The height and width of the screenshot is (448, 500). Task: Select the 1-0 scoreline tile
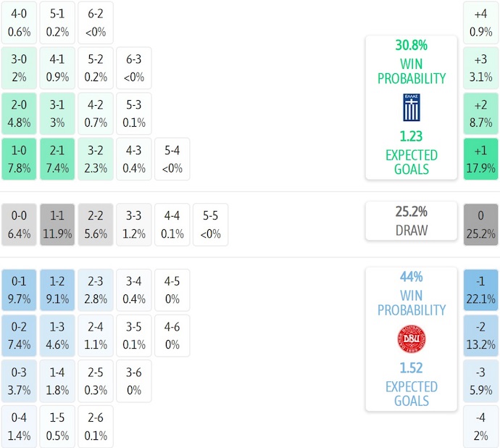point(19,159)
